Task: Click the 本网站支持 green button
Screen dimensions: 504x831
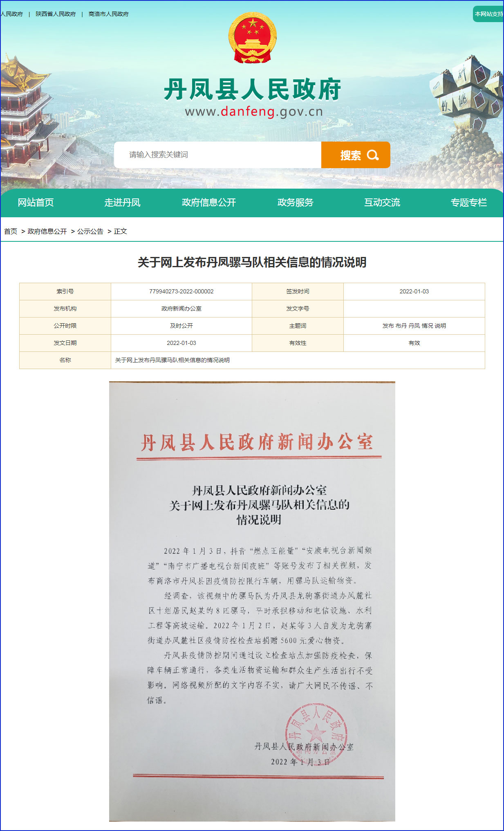Action: point(488,14)
